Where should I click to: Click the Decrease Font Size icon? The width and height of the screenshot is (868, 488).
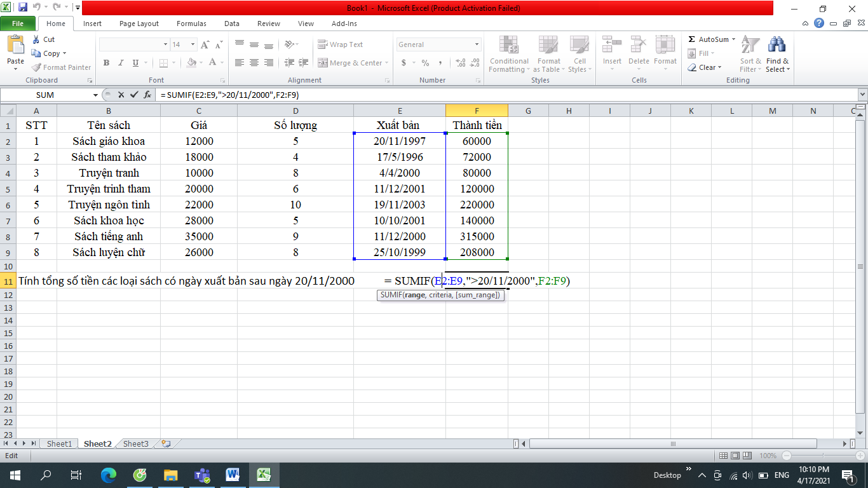(x=219, y=44)
